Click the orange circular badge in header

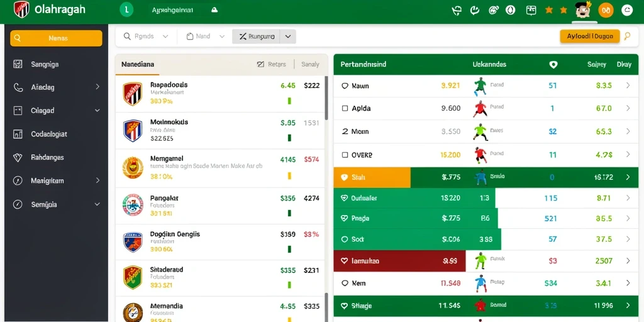pyautogui.click(x=606, y=10)
